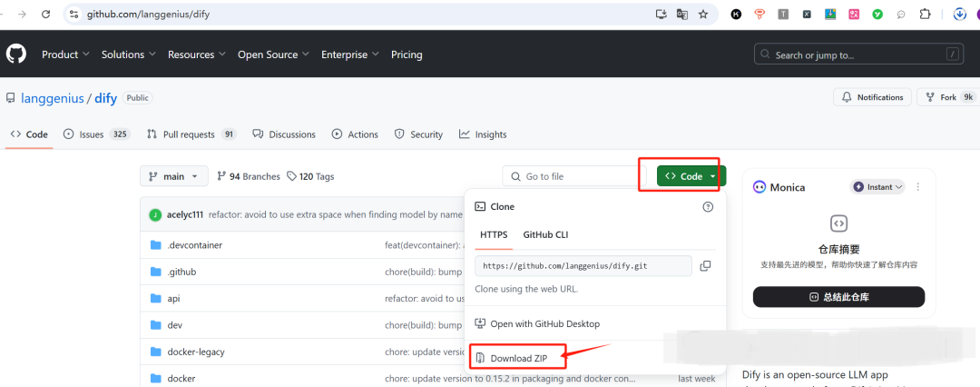
Task: Select the GitHub CLI clone tab
Action: click(x=545, y=234)
